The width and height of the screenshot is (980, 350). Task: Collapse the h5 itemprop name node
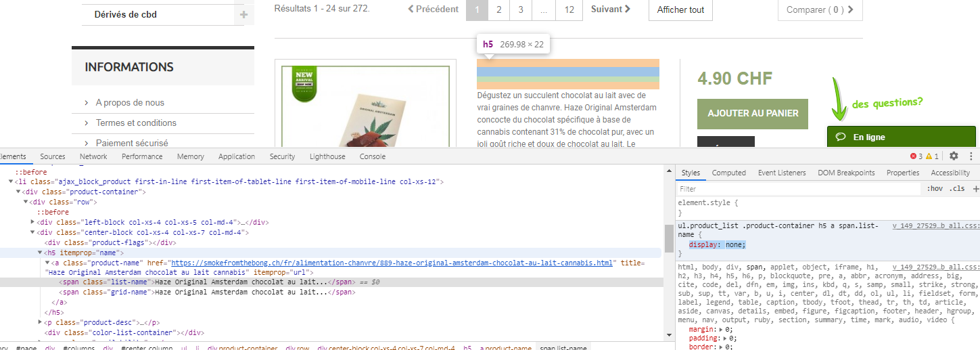pos(41,253)
